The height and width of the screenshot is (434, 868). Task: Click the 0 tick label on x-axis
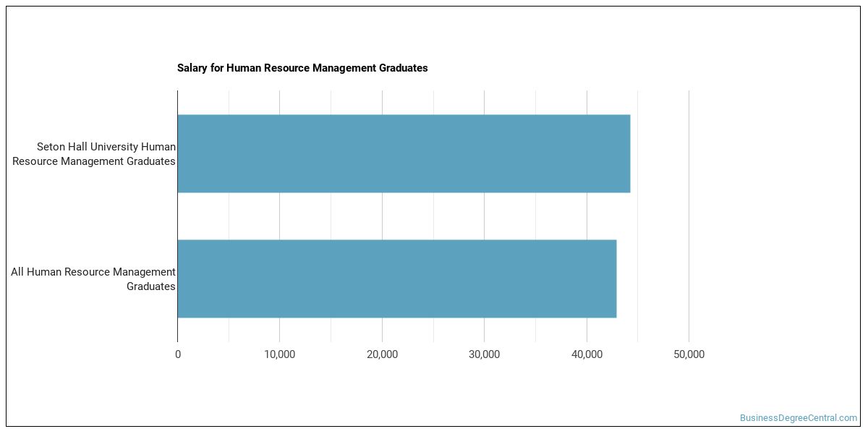pyautogui.click(x=178, y=354)
